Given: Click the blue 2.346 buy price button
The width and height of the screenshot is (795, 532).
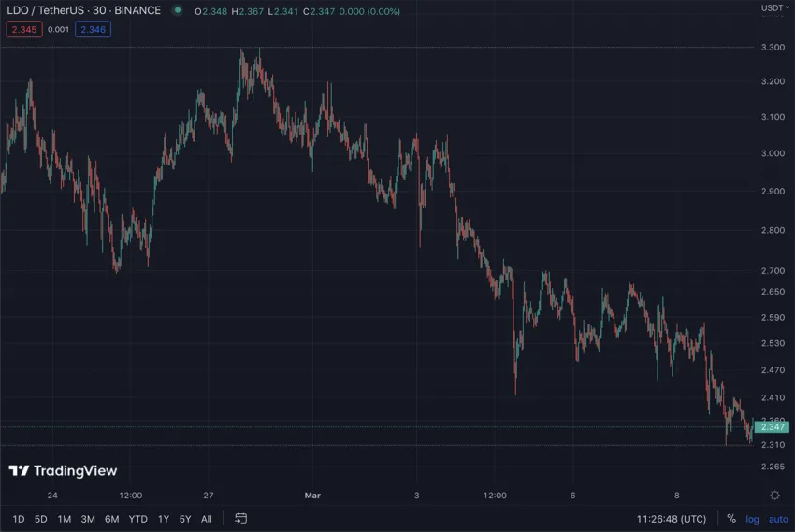Looking at the screenshot, I should click(x=93, y=30).
